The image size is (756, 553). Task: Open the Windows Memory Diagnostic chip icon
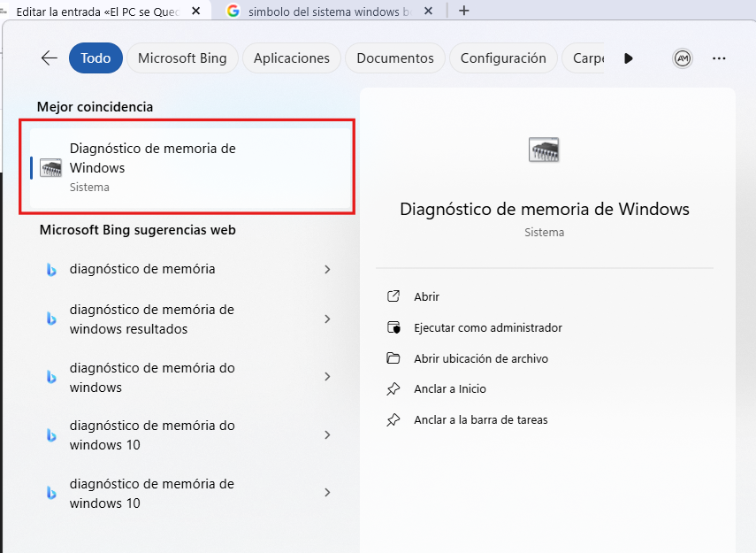(x=544, y=149)
